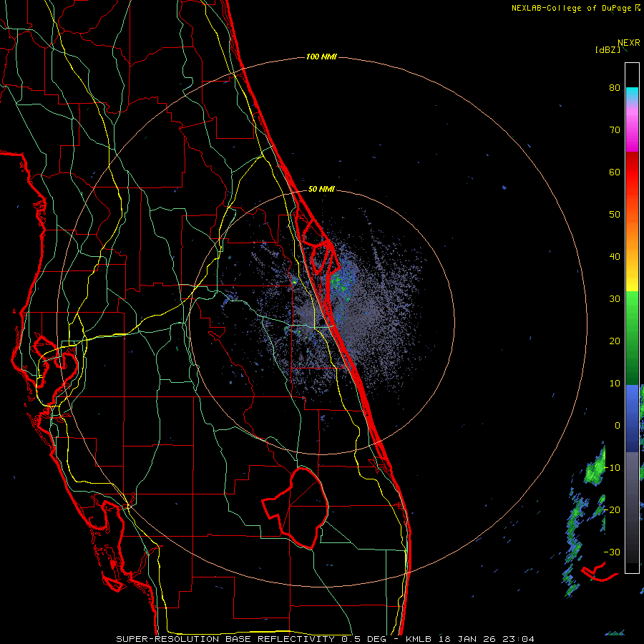Screen dimensions: 644x644
Task: Click the 20 value on the dBZ scale
Action: [615, 341]
